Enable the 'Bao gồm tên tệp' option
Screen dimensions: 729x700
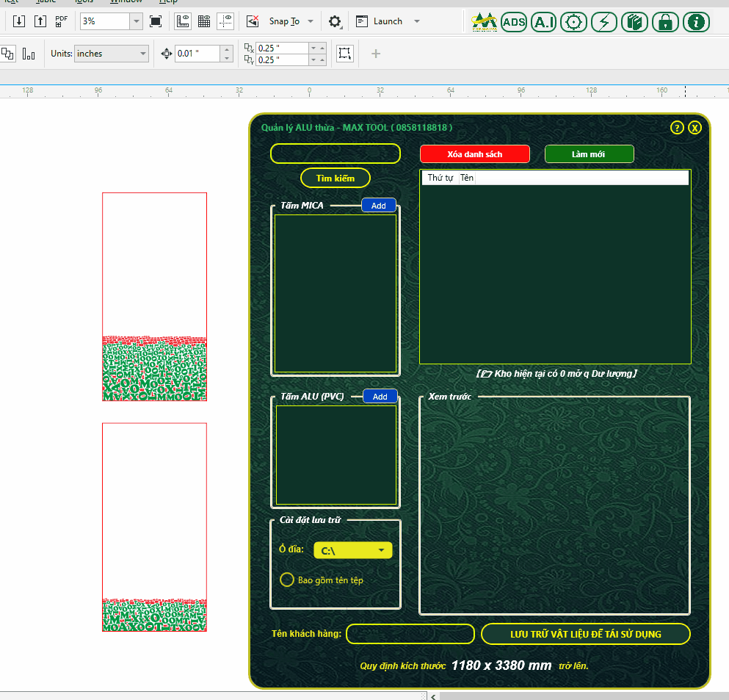pos(288,580)
